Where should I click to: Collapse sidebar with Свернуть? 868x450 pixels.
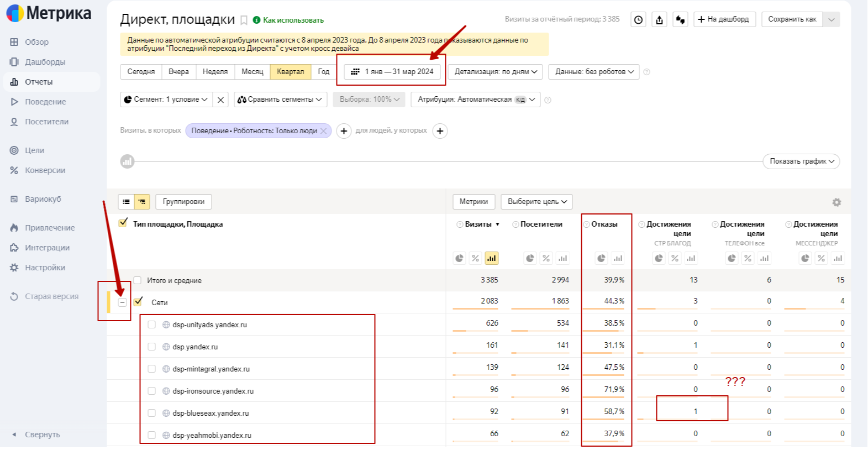pyautogui.click(x=43, y=435)
